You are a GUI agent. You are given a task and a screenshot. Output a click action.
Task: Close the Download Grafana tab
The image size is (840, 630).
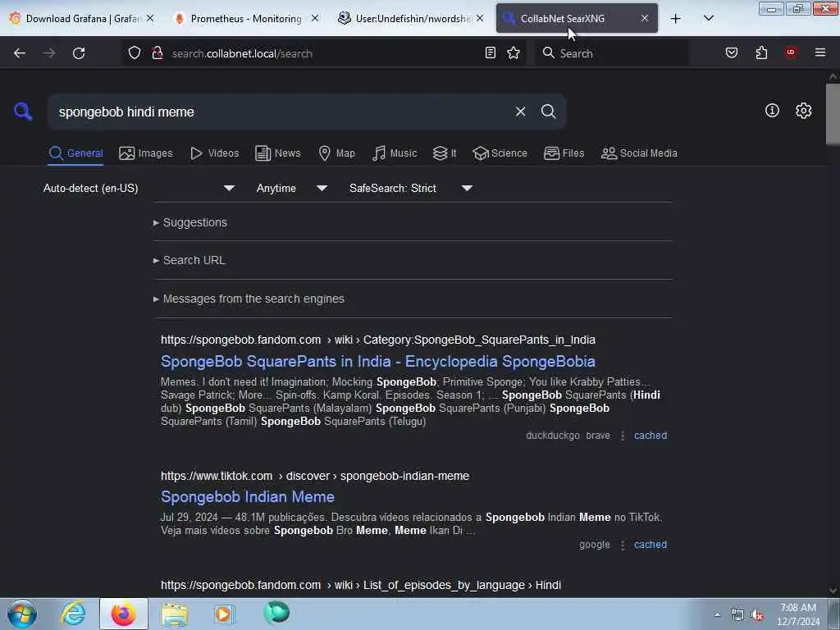click(150, 19)
